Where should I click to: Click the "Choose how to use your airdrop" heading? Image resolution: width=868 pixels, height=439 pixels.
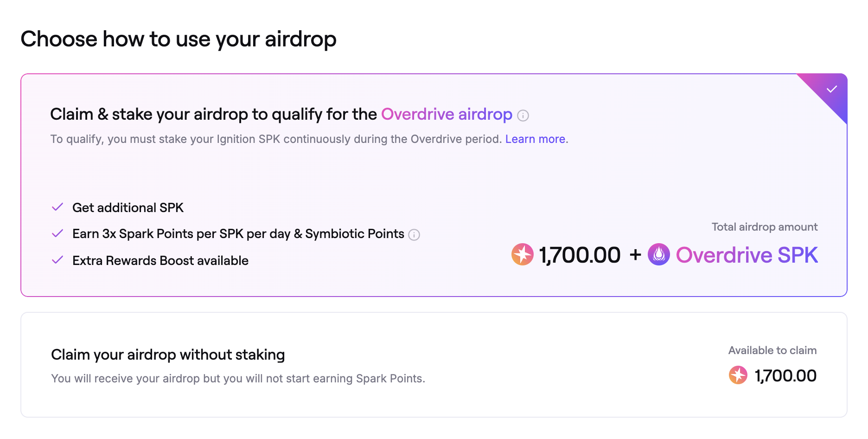pos(179,39)
